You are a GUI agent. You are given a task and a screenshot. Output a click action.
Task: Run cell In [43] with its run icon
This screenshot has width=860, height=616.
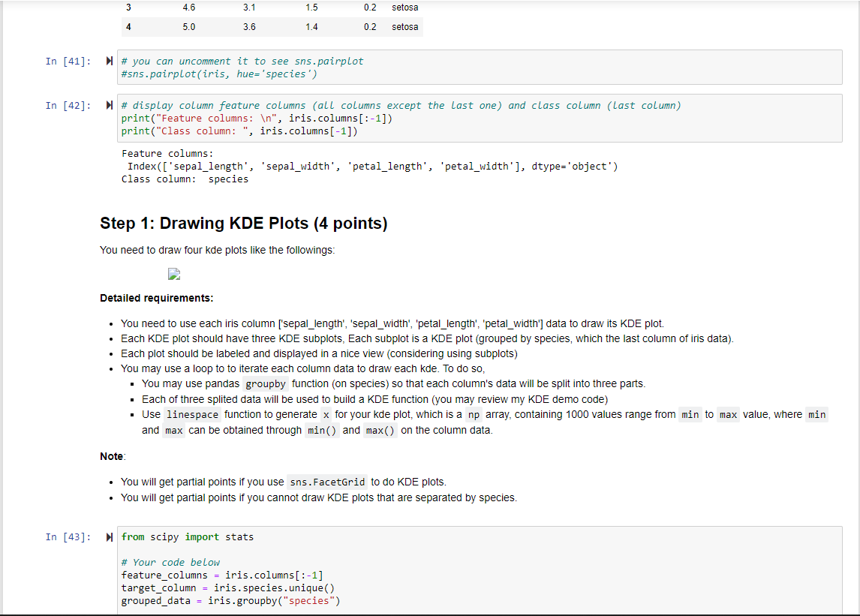pos(109,537)
